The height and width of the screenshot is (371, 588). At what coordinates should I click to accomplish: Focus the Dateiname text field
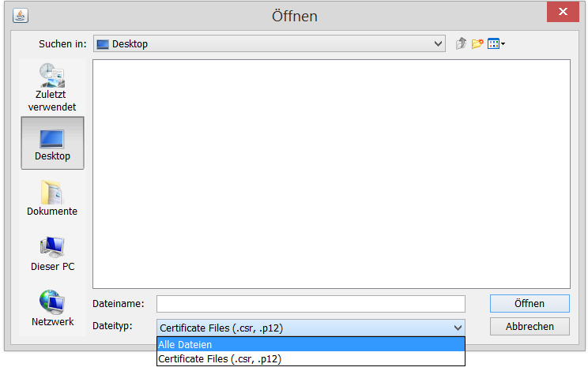coord(311,304)
